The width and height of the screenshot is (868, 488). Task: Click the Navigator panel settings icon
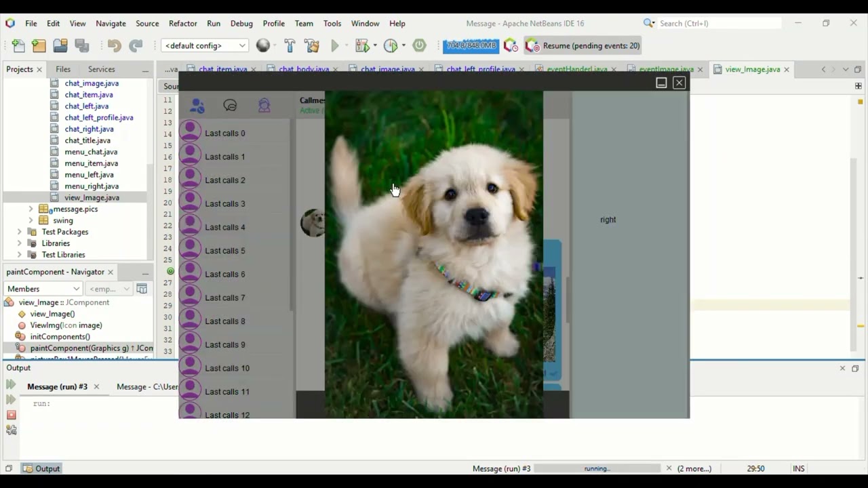[142, 289]
